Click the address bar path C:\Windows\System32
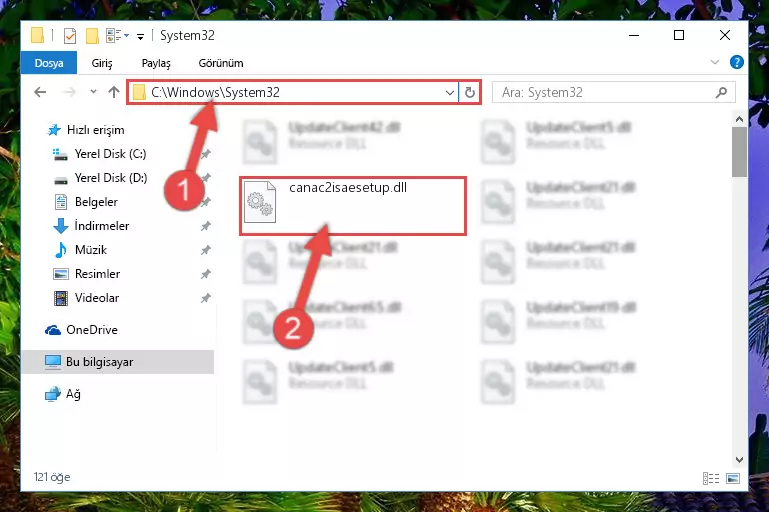The height and width of the screenshot is (512, 769). 215,92
